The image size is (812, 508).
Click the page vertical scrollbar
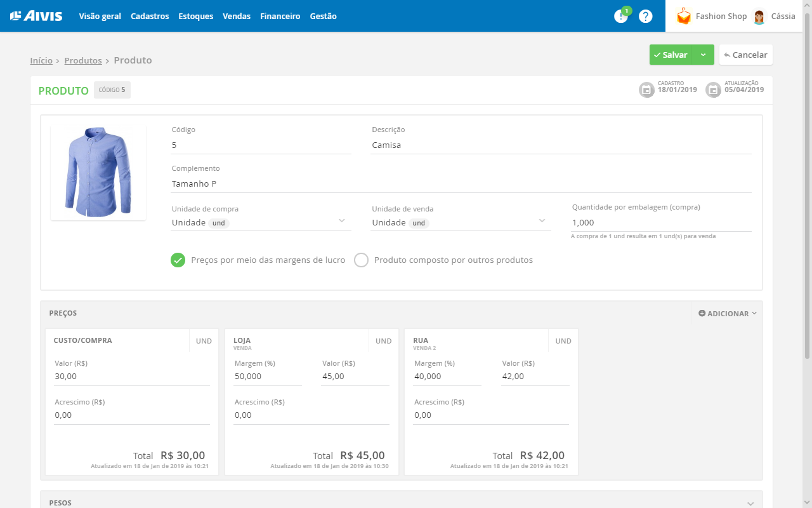(807, 184)
